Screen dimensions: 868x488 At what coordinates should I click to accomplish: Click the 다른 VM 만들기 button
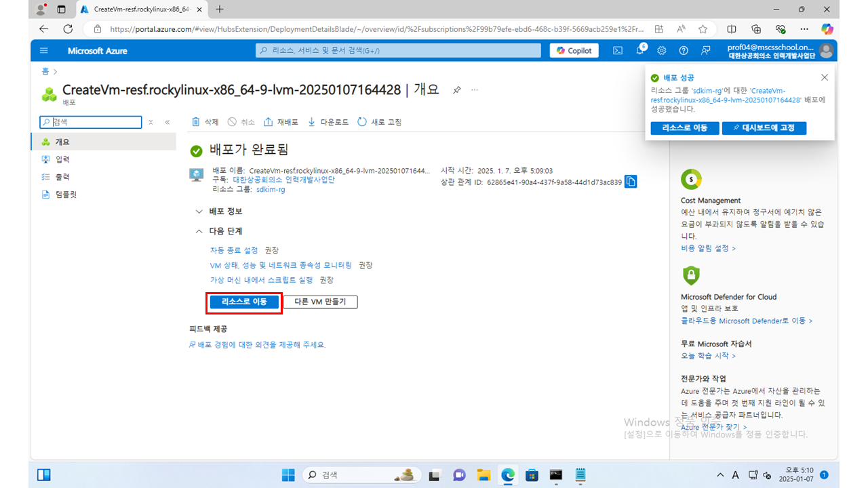click(320, 302)
